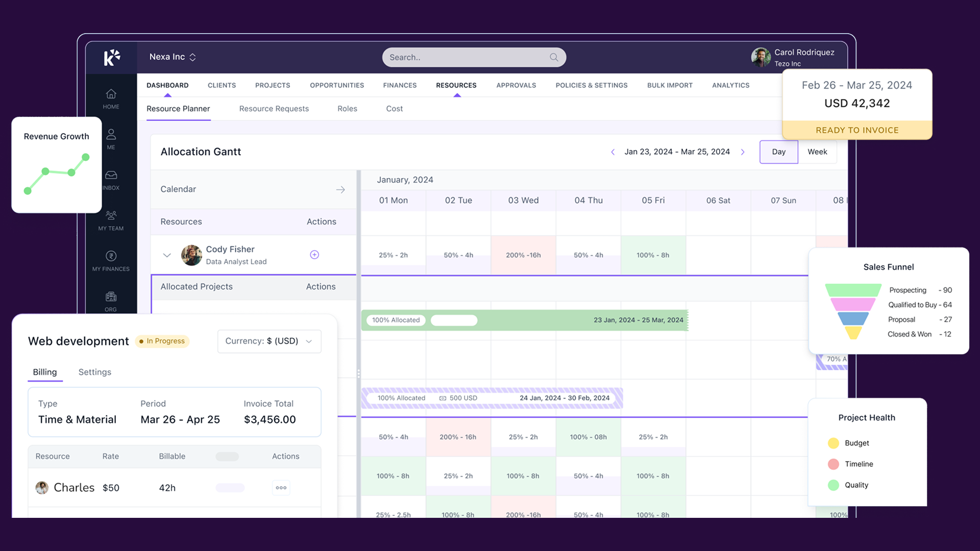Click the Ready to Invoice button
Viewport: 980px width, 551px height.
857,130
